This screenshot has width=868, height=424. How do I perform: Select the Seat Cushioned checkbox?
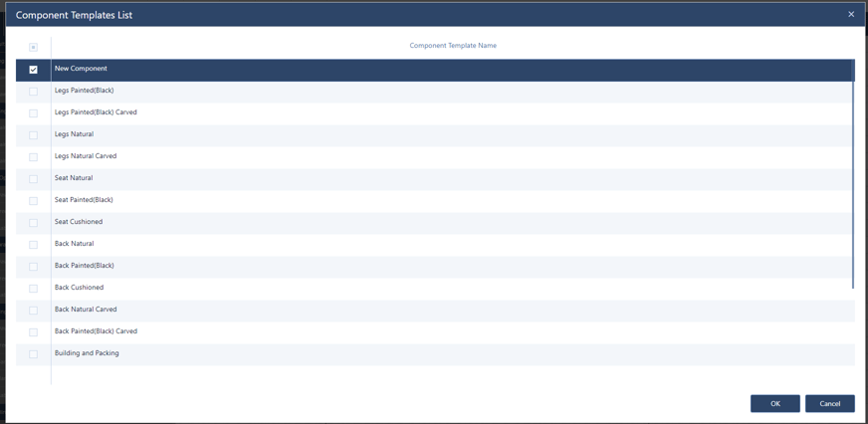click(33, 223)
